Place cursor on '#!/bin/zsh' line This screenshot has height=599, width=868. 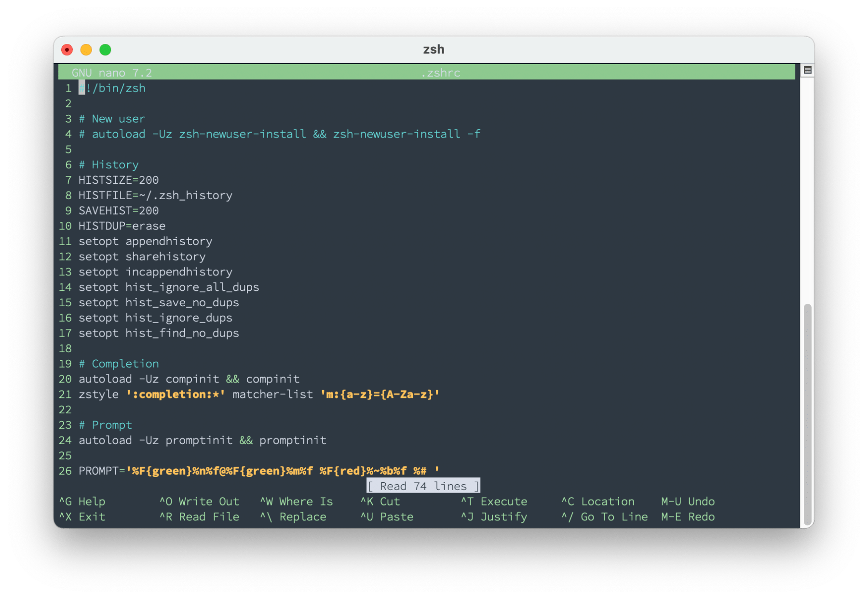[112, 88]
